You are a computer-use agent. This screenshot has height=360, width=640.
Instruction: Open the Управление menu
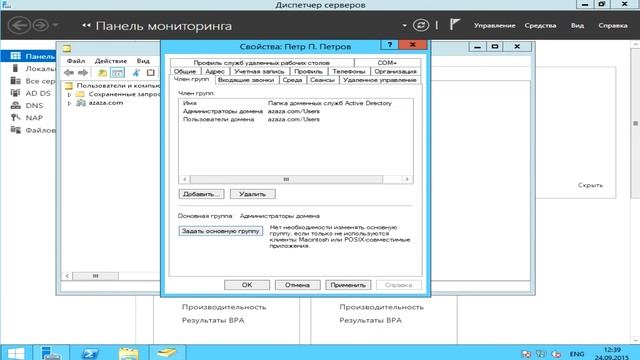coord(494,25)
